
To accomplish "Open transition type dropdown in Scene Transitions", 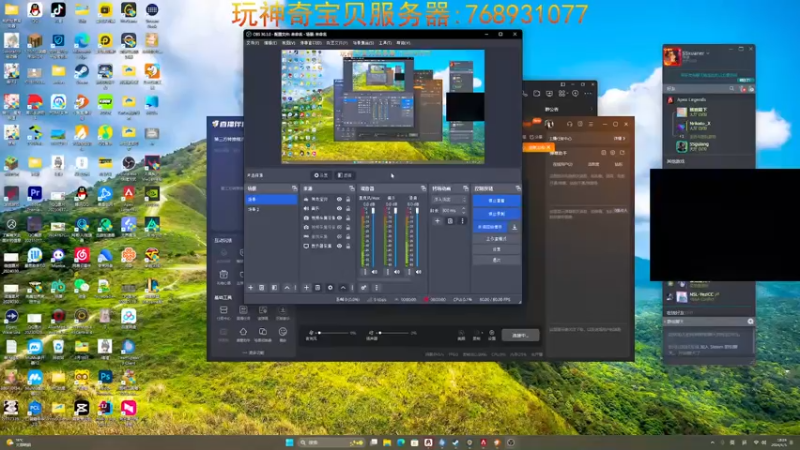I will tap(449, 199).
